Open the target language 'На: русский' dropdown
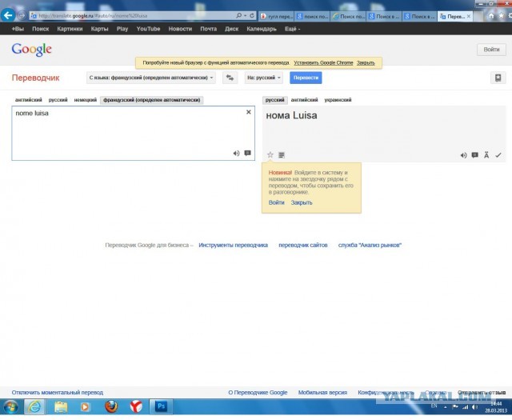The width and height of the screenshot is (512, 420). [x=264, y=78]
